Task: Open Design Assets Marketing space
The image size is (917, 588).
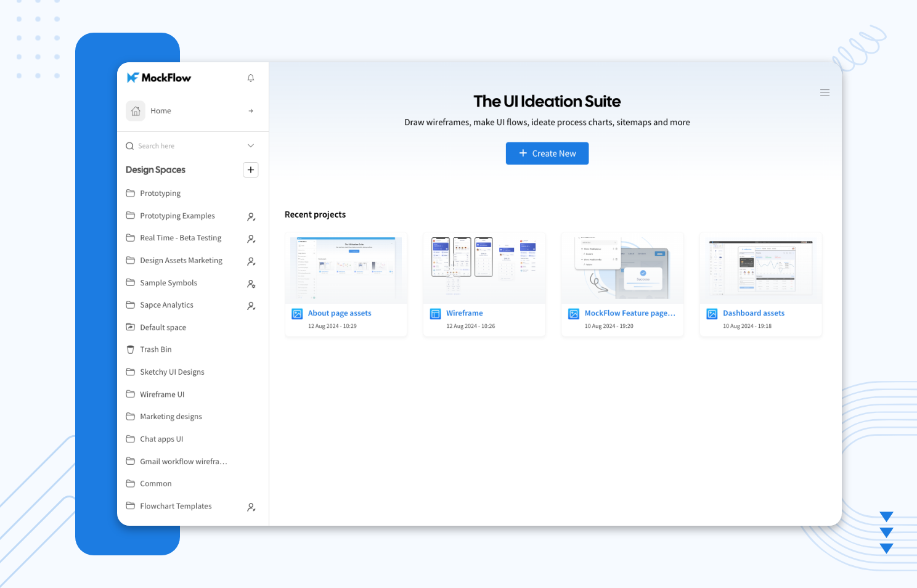Action: tap(181, 261)
